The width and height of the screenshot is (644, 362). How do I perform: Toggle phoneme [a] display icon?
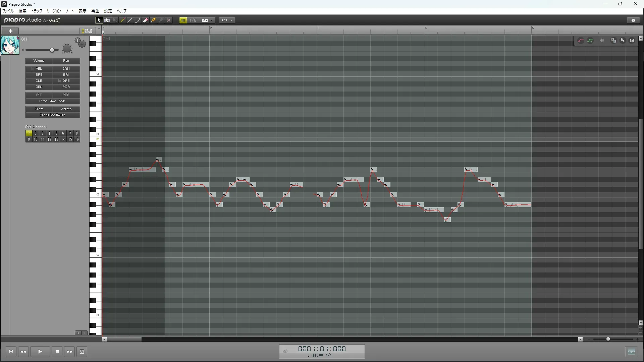(x=632, y=41)
